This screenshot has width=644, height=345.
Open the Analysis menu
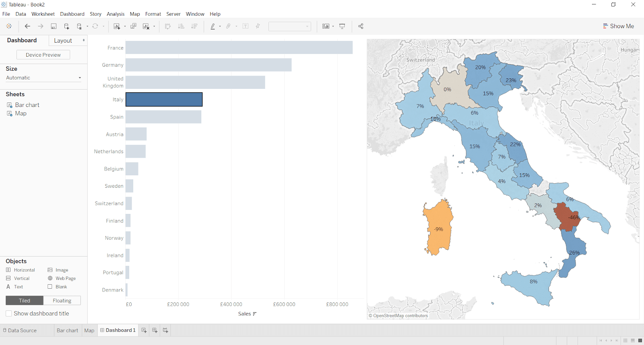[x=116, y=14]
